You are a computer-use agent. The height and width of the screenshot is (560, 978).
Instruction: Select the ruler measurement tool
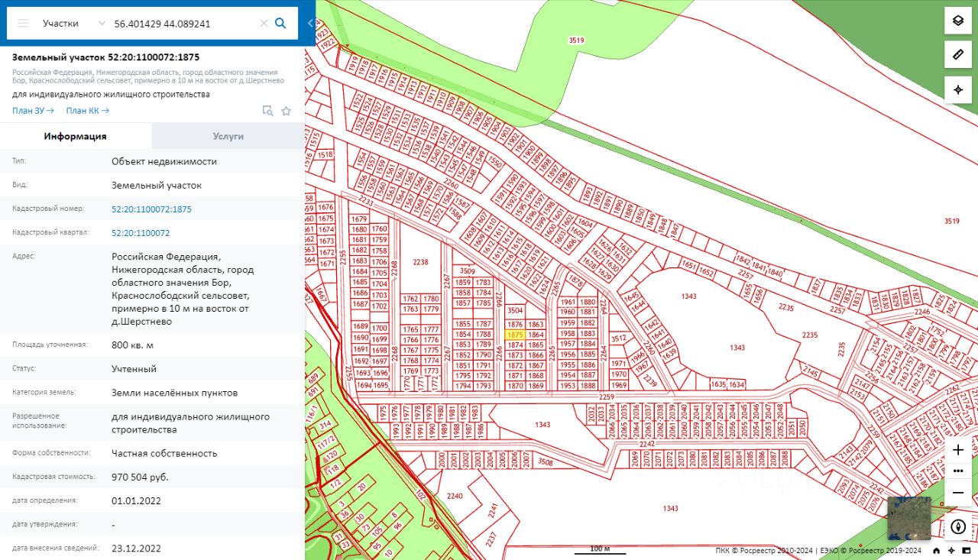click(958, 55)
